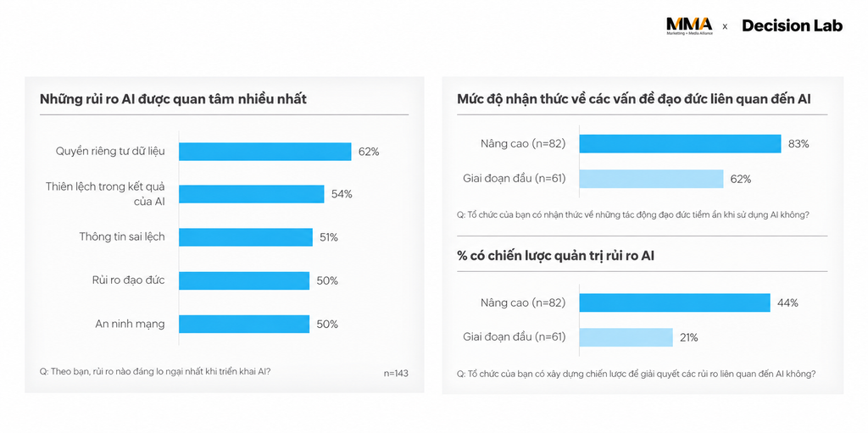The image size is (868, 433).
Task: Select the 21% Giai đoạn đầu strategy bar
Action: 626,337
